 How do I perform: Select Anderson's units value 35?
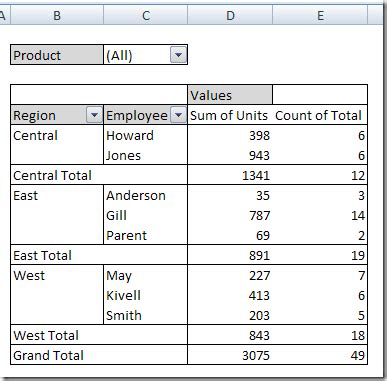coord(230,195)
